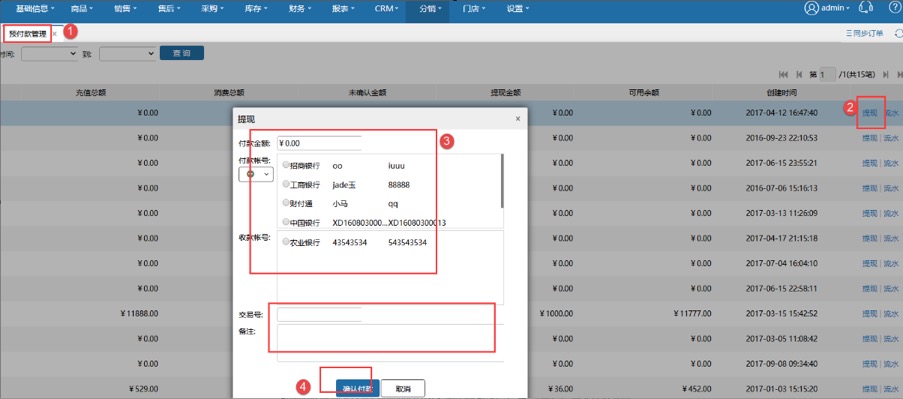Image resolution: width=903 pixels, height=399 pixels.
Task: Choose the 财付通 小马 account
Action: pos(286,203)
